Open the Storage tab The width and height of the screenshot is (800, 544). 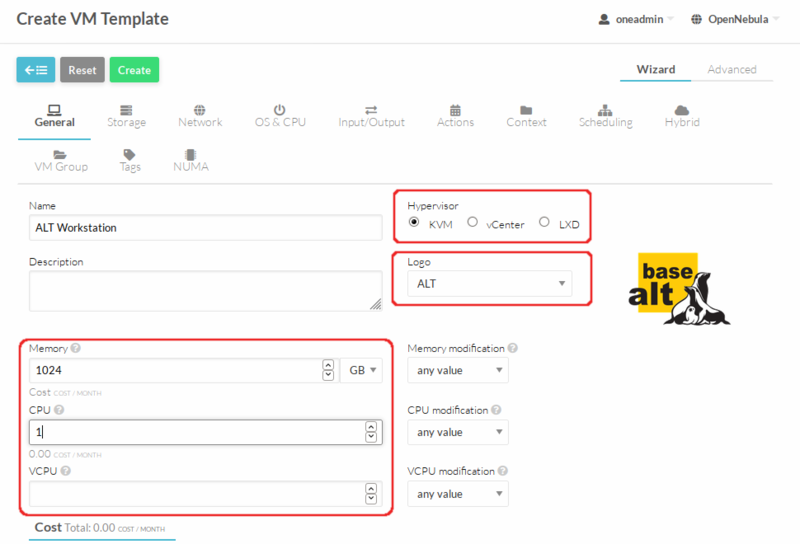(x=127, y=116)
